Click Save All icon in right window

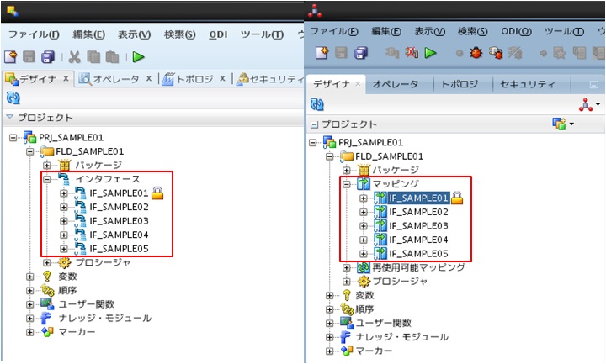[x=361, y=52]
